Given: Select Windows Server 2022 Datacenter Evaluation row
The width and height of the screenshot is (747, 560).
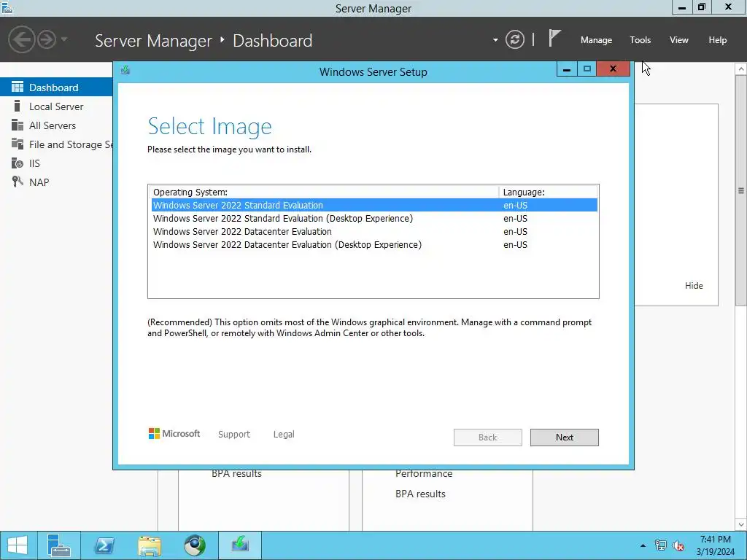Looking at the screenshot, I should point(374,231).
